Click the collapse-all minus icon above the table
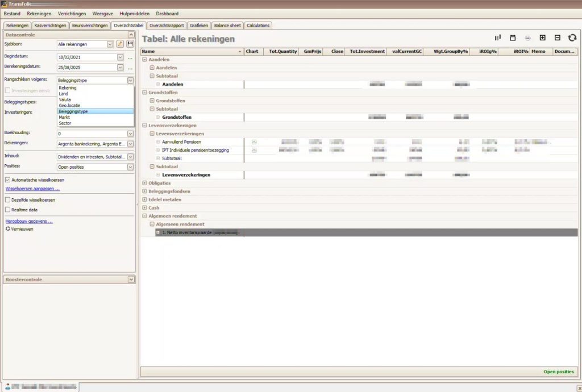Screen dimensions: 582x392 click(x=558, y=37)
